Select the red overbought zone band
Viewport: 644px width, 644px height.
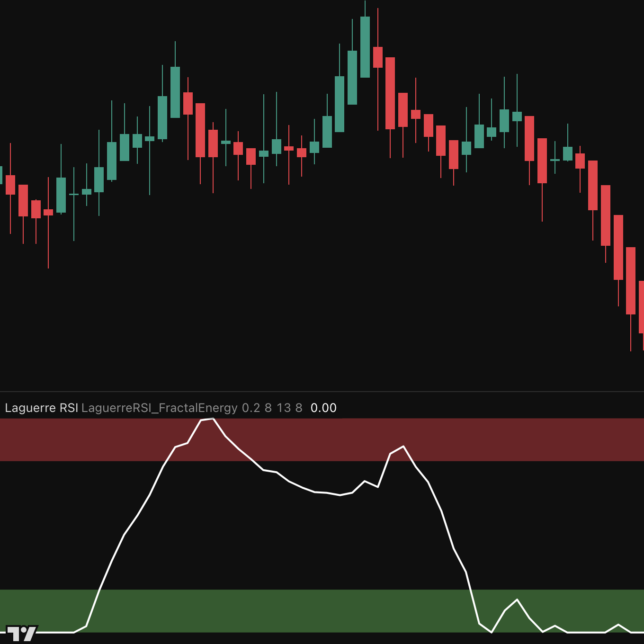click(x=521, y=439)
